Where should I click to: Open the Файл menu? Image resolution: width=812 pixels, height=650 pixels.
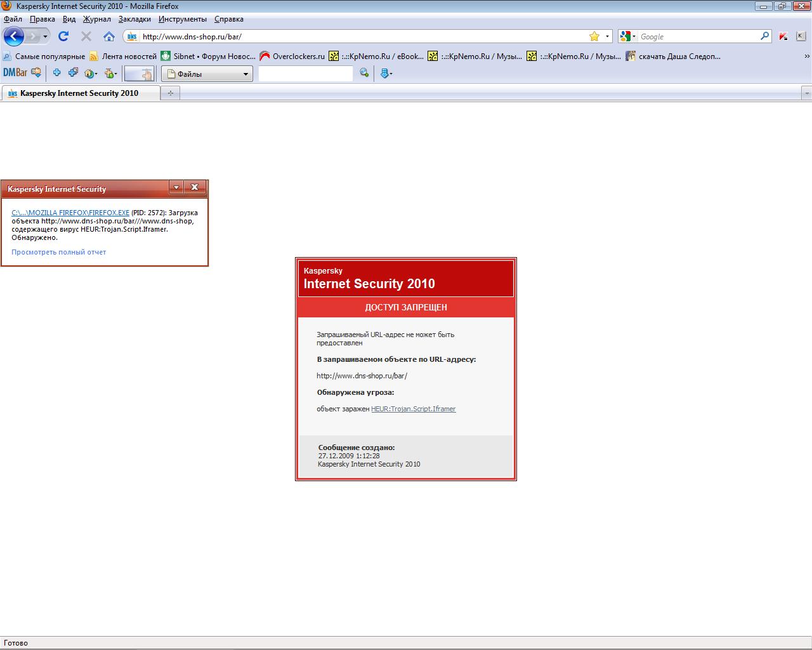click(x=13, y=19)
